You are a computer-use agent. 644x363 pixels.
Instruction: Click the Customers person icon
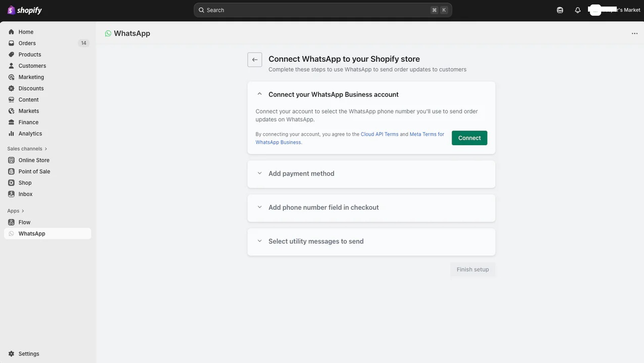click(x=11, y=66)
